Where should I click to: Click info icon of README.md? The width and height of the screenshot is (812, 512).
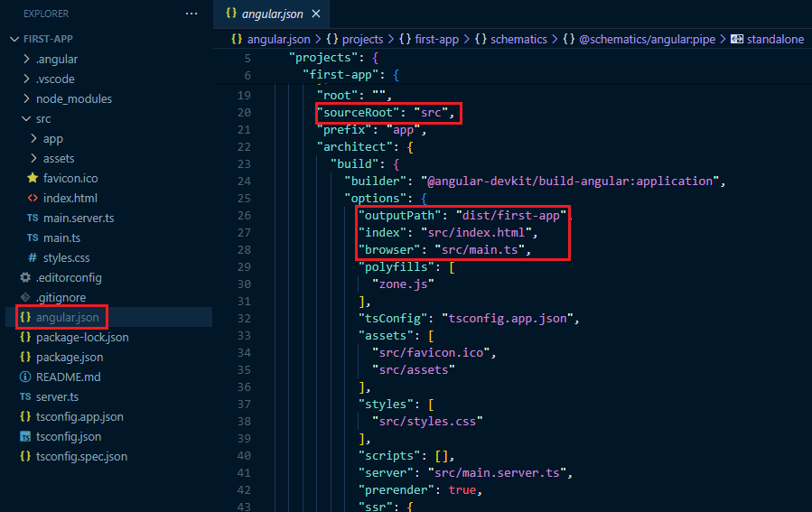(25, 377)
